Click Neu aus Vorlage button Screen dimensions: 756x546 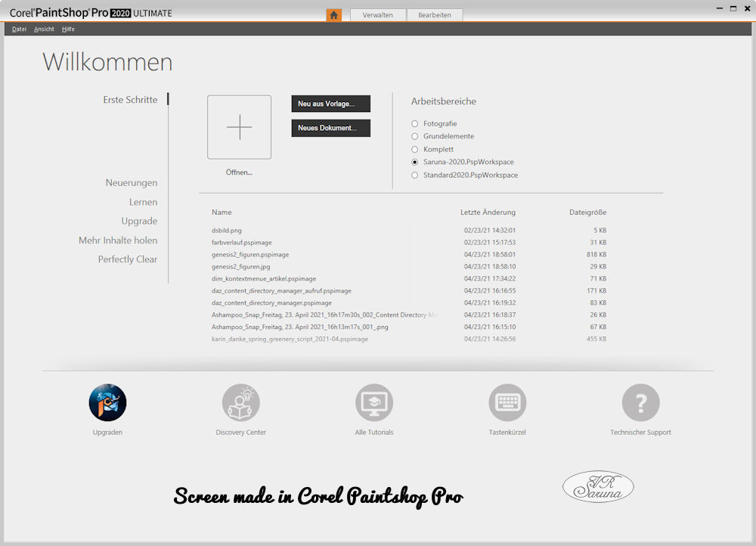click(331, 104)
